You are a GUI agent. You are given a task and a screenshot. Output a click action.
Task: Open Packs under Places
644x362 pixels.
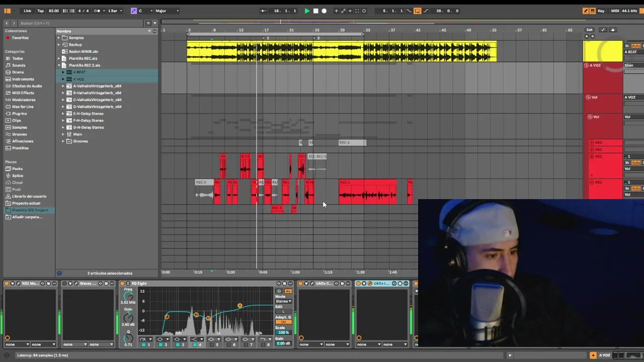18,169
